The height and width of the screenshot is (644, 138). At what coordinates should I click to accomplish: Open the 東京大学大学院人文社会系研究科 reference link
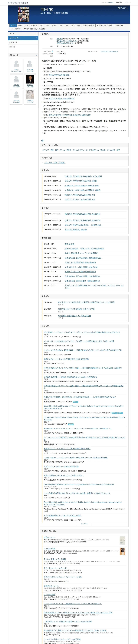[x=62, y=99]
